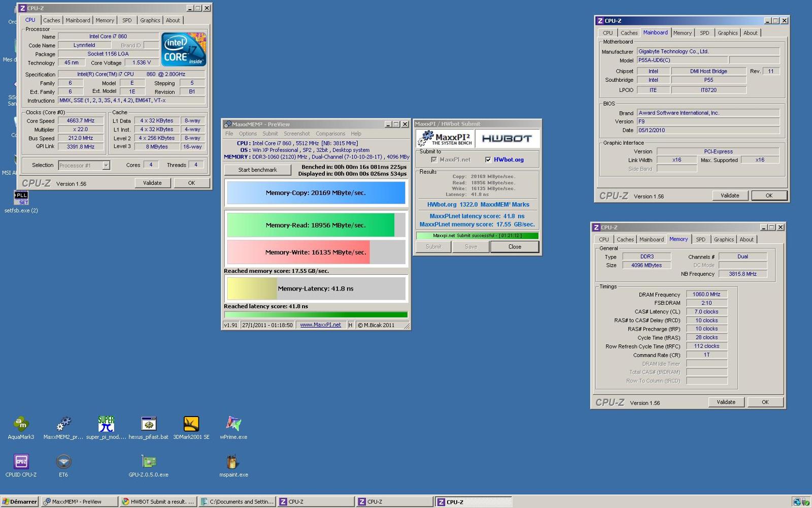812x508 pixels.
Task: Click the P55A-UD6(C) model value
Action: [x=683, y=60]
